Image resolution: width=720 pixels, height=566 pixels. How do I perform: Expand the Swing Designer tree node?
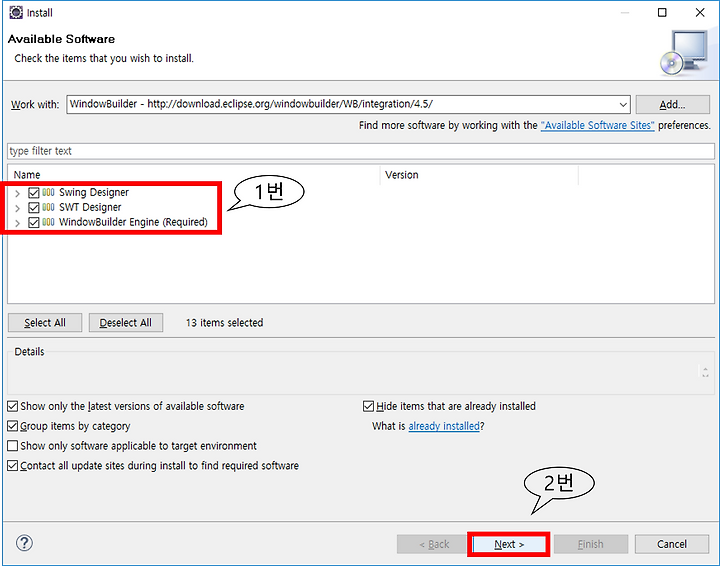coord(17,193)
